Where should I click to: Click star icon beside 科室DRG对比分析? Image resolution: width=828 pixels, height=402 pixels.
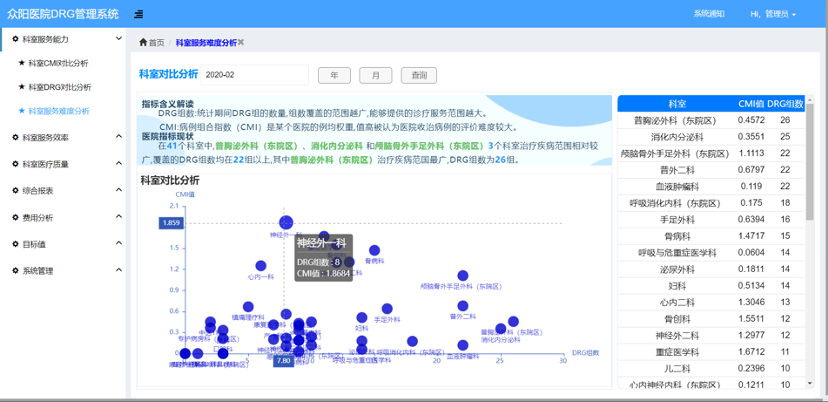pyautogui.click(x=22, y=87)
